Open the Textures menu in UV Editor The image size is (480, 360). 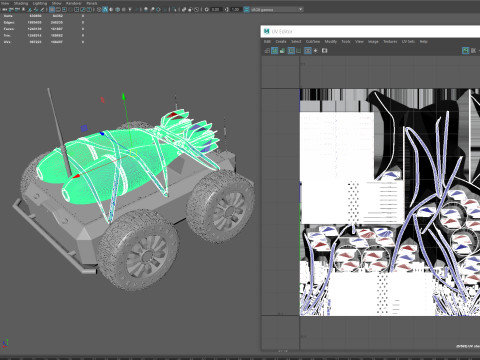coord(390,41)
